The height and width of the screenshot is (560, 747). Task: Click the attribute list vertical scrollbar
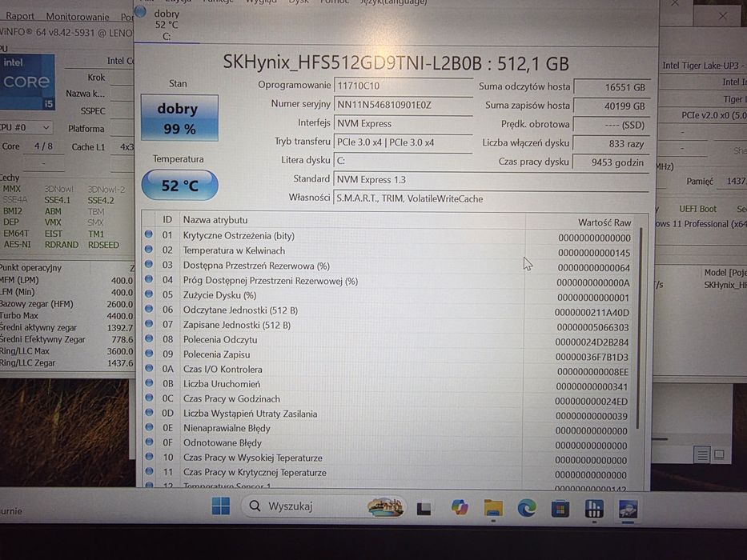[x=641, y=329]
